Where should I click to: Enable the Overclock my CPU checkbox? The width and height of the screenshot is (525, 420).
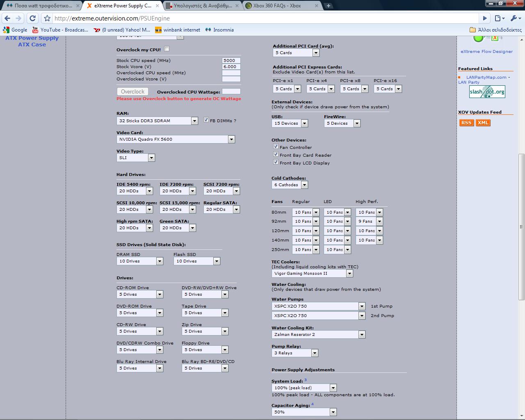pos(167,49)
